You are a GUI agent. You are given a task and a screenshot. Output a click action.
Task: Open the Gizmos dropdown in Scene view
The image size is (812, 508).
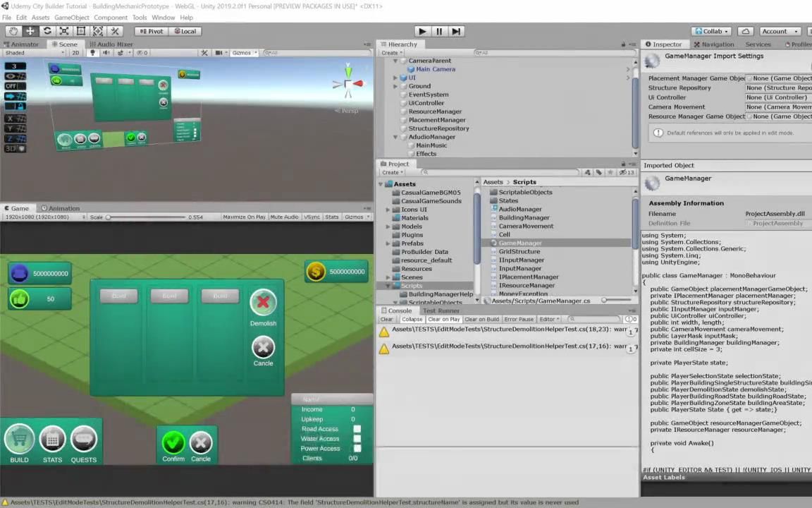click(x=242, y=53)
